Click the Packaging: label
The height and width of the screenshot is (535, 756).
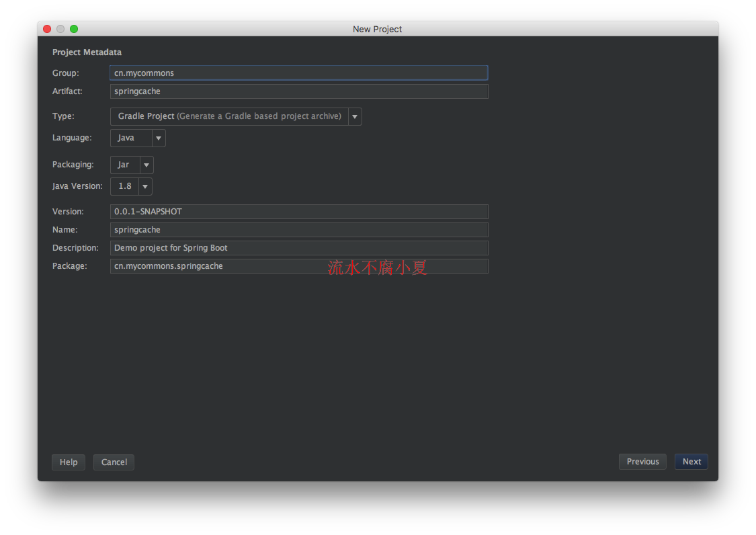pos(73,165)
